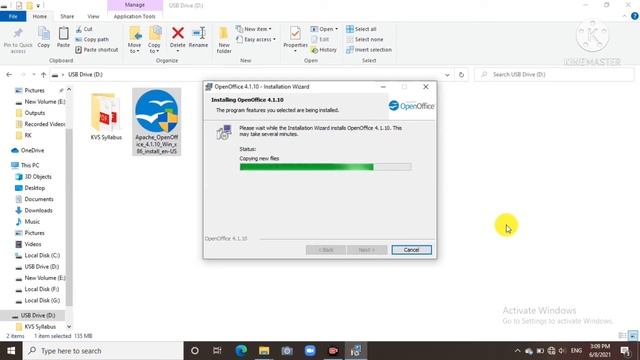
Task: Cancel the OpenOffice installation
Action: (x=411, y=250)
